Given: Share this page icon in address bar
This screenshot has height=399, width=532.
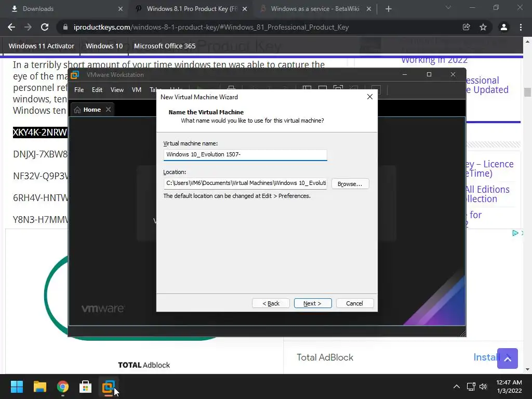Looking at the screenshot, I should 467,27.
